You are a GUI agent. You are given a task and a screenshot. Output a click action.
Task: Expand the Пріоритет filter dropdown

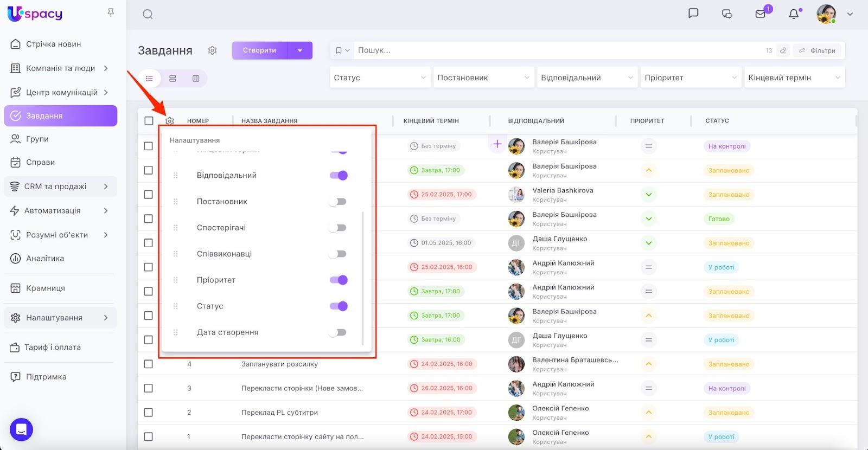click(x=690, y=78)
